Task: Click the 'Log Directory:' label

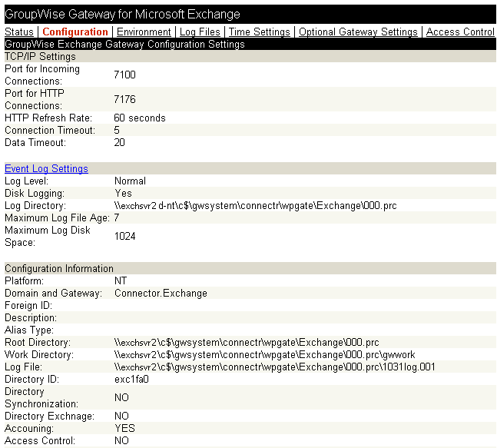Action: [x=35, y=206]
